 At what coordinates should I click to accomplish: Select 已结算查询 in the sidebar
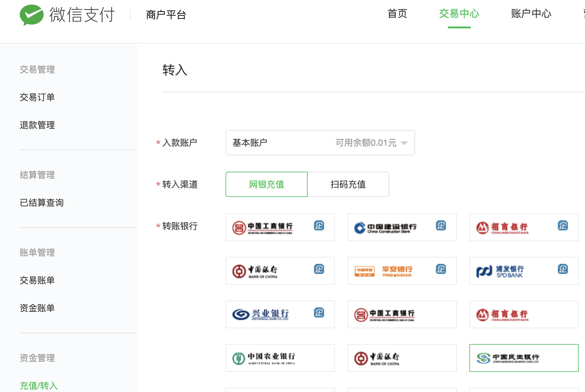click(x=42, y=203)
